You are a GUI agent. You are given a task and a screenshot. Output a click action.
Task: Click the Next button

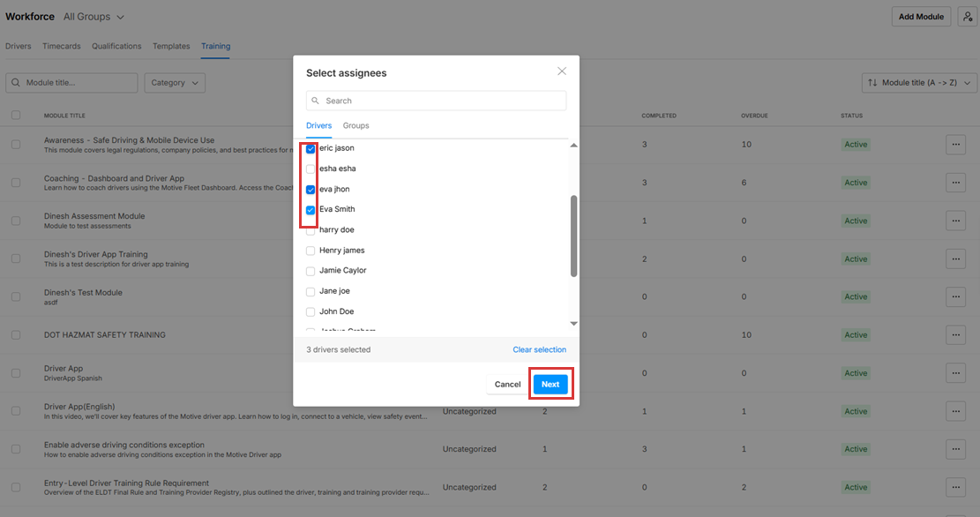(550, 385)
